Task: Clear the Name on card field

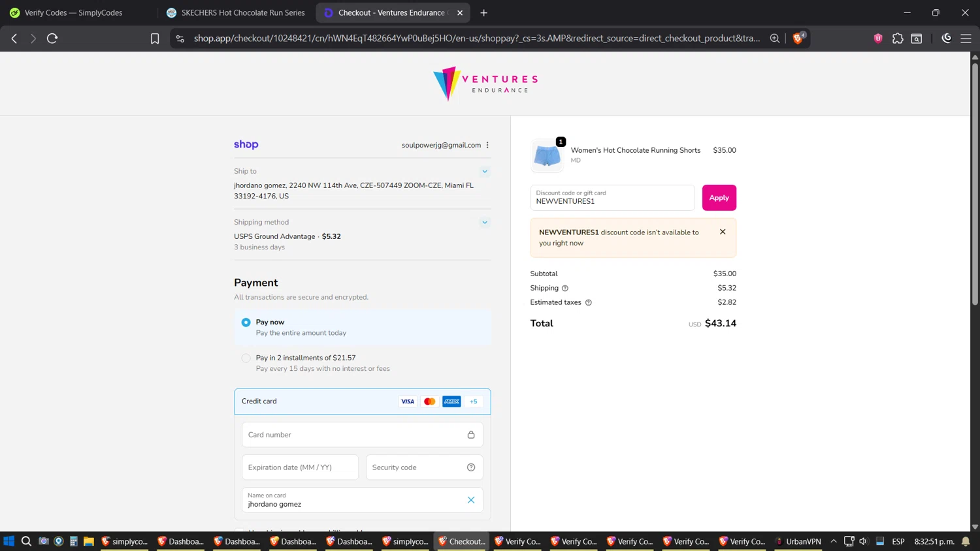Action: tap(471, 500)
